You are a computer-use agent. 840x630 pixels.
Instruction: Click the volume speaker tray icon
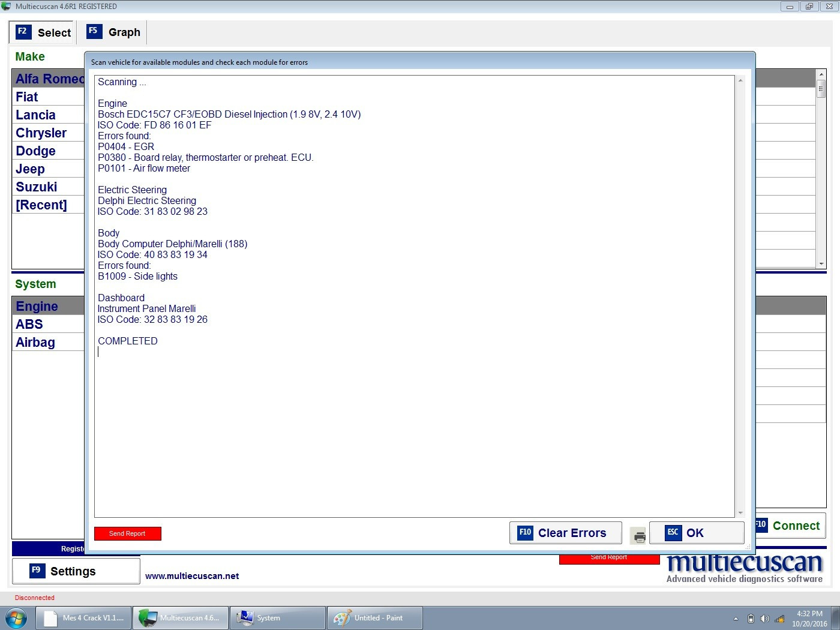pyautogui.click(x=764, y=619)
